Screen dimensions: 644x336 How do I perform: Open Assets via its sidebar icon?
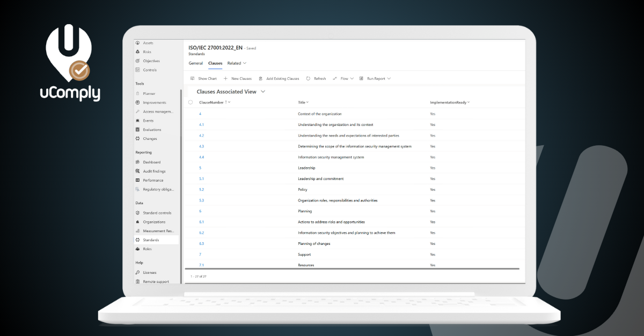click(137, 43)
